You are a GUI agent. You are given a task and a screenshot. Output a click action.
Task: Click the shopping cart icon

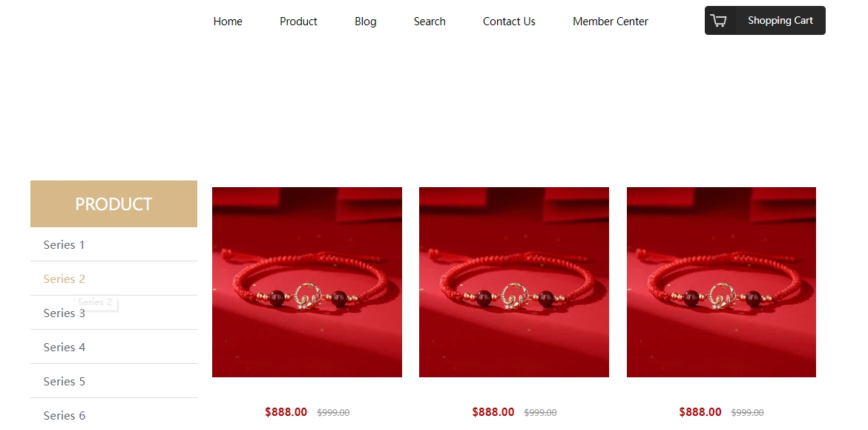point(719,21)
